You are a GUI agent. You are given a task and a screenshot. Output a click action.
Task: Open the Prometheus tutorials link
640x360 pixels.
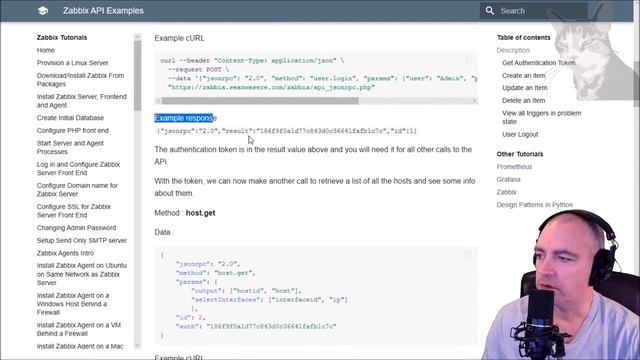tap(514, 167)
